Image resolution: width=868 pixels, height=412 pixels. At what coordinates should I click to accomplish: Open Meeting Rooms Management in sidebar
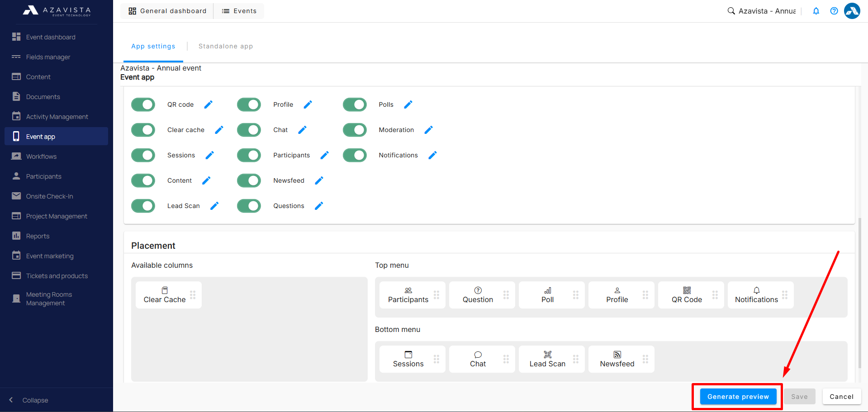tap(56, 298)
